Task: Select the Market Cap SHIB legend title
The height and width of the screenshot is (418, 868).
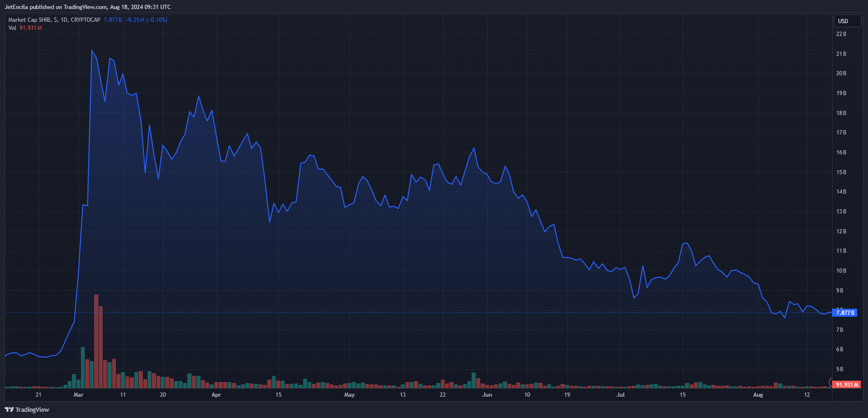Action: (54, 20)
